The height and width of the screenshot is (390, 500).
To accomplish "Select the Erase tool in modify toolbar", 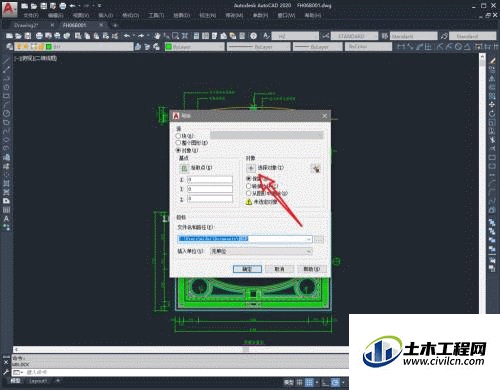I will pyautogui.click(x=492, y=61).
